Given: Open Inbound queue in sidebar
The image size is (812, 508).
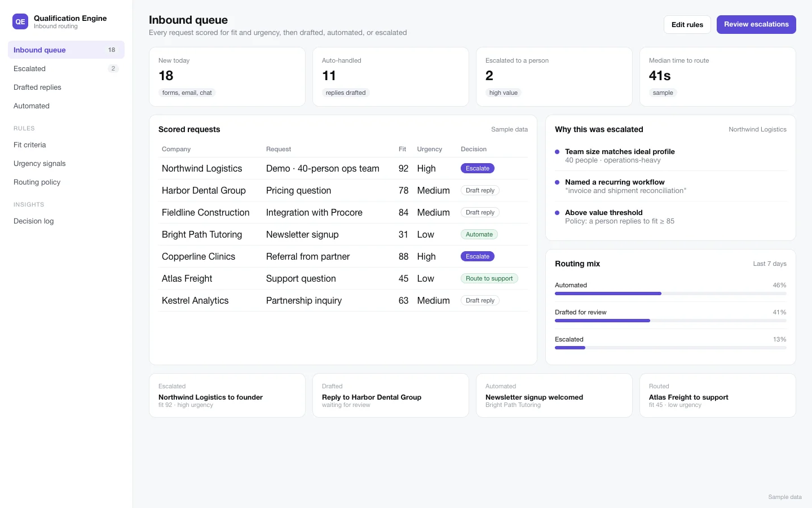Looking at the screenshot, I should (66, 50).
